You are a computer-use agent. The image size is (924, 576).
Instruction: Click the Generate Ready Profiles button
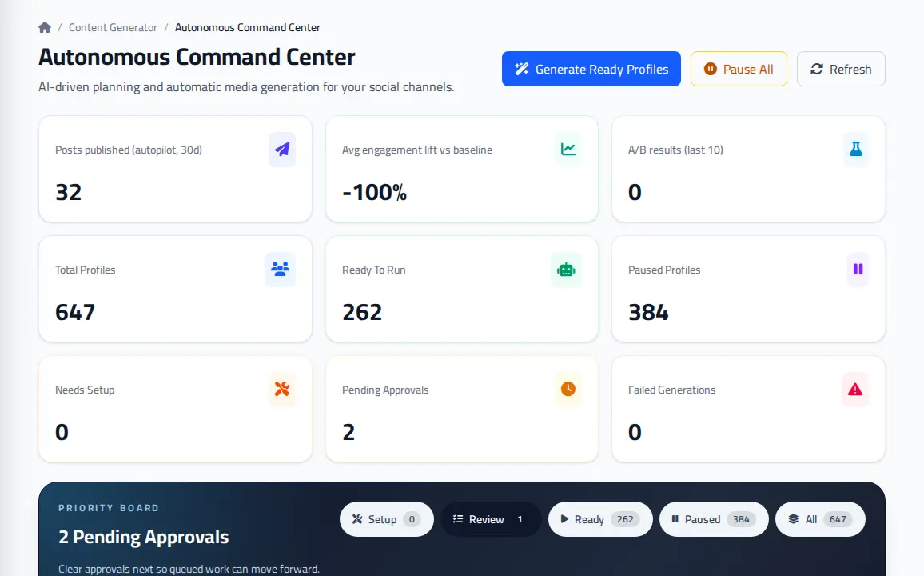tap(591, 69)
